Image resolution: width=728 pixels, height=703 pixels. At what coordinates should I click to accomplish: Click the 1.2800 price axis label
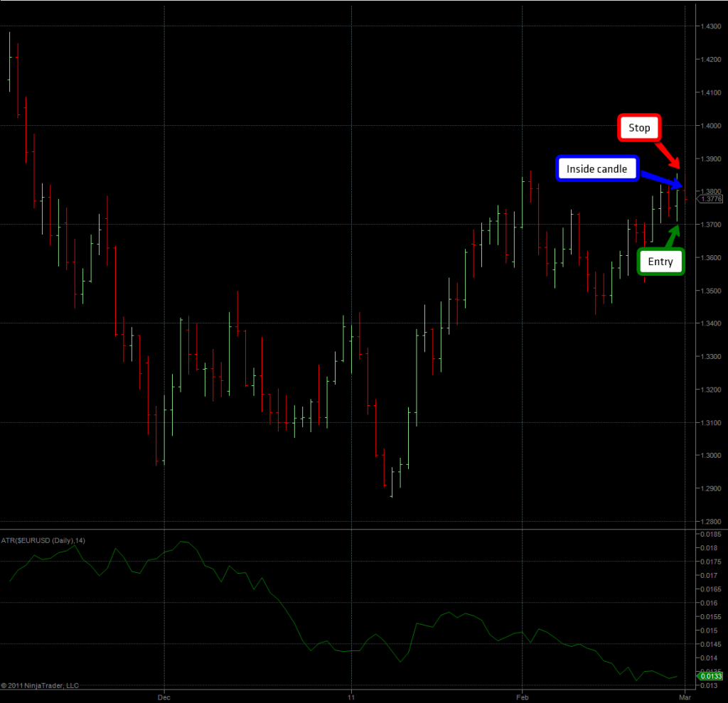(x=712, y=522)
